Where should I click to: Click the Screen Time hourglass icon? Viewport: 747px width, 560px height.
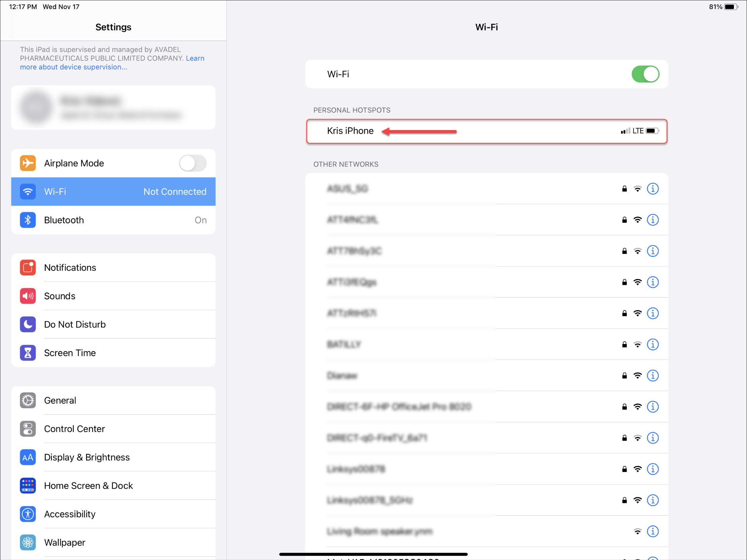pos(28,353)
